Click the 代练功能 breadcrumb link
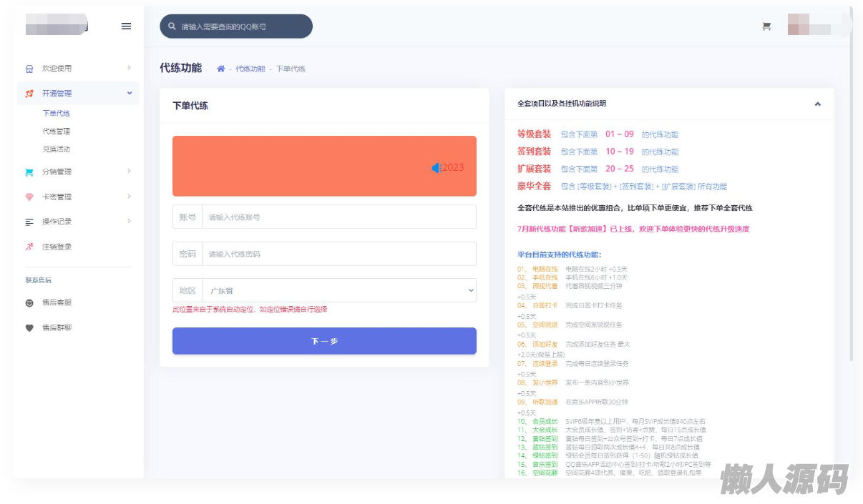Viewport: 863px width, 504px height. pyautogui.click(x=250, y=69)
